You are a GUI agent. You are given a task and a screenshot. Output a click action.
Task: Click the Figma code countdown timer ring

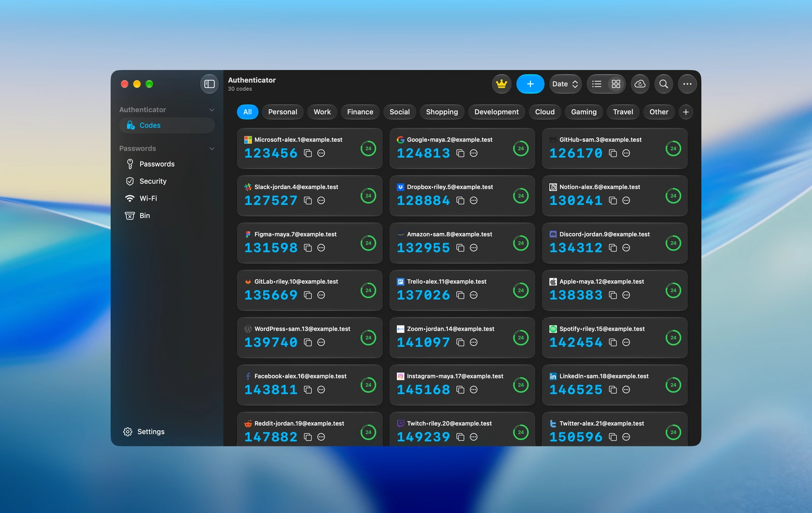tap(368, 243)
